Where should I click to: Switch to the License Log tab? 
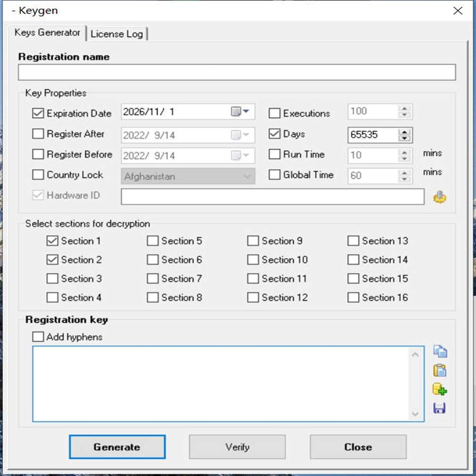[117, 34]
